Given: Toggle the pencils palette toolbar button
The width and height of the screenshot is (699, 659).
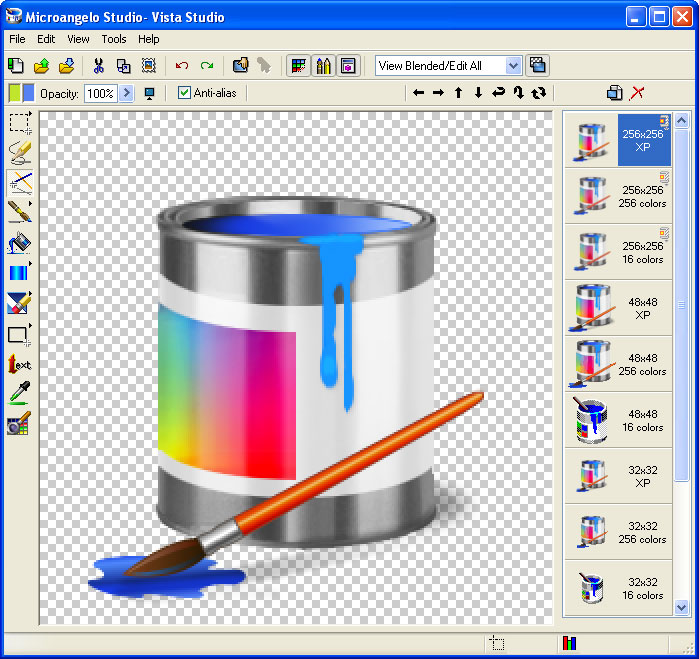Looking at the screenshot, I should tap(323, 66).
